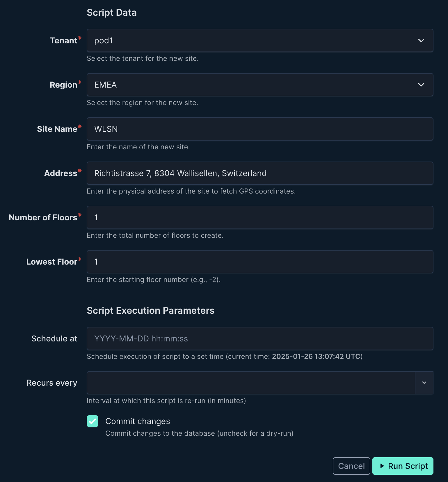The image size is (448, 482).
Task: Toggle the Commit changes checkbox
Action: pos(93,421)
